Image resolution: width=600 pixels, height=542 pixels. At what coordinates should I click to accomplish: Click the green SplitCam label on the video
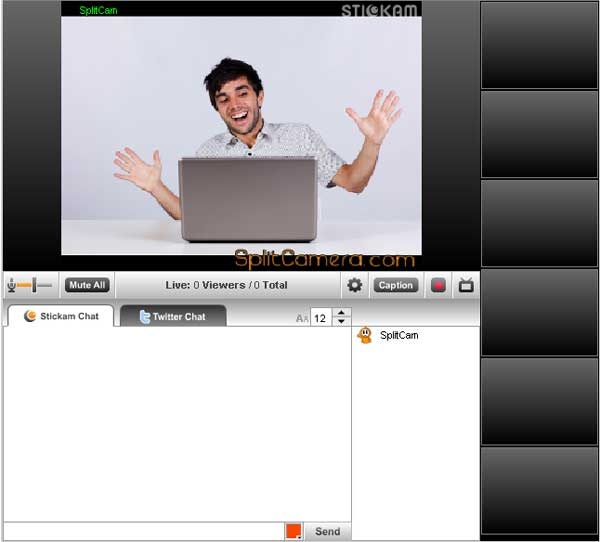pyautogui.click(x=98, y=10)
